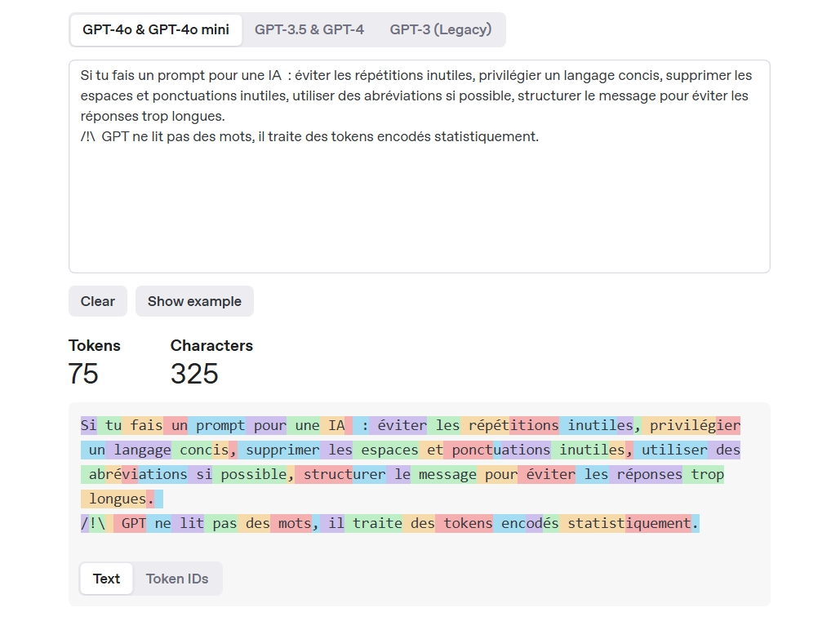Select the GPT-4o & GPT-4o mini tab
This screenshot has width=840, height=621.
pos(155,29)
